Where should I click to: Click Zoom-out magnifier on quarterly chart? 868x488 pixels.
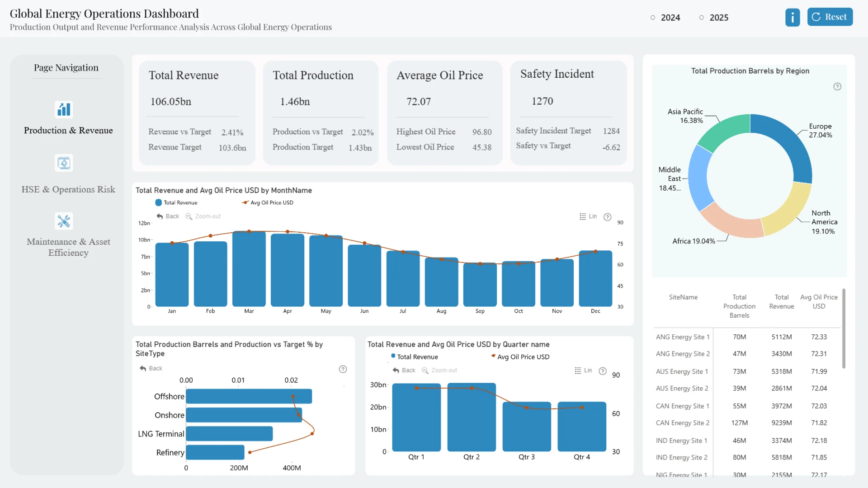(x=439, y=371)
